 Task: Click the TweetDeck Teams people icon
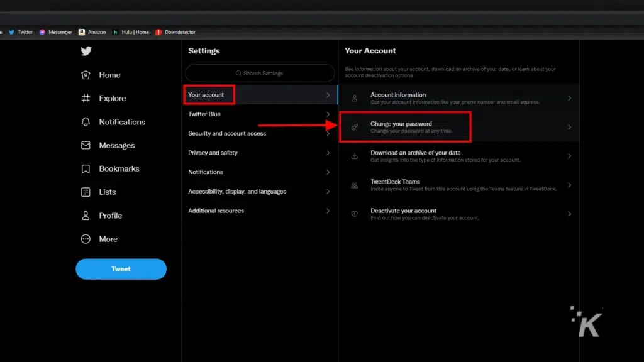[x=355, y=185]
